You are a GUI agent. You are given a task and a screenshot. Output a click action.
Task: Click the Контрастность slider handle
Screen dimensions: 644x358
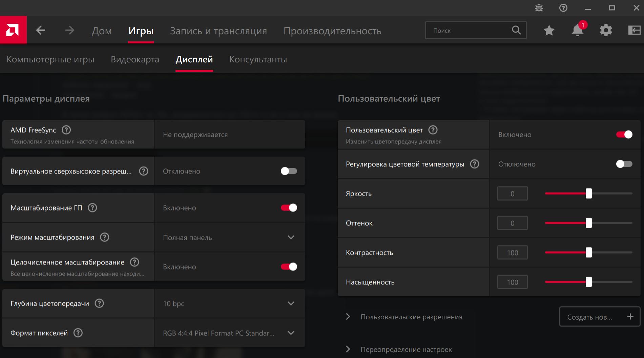click(589, 253)
